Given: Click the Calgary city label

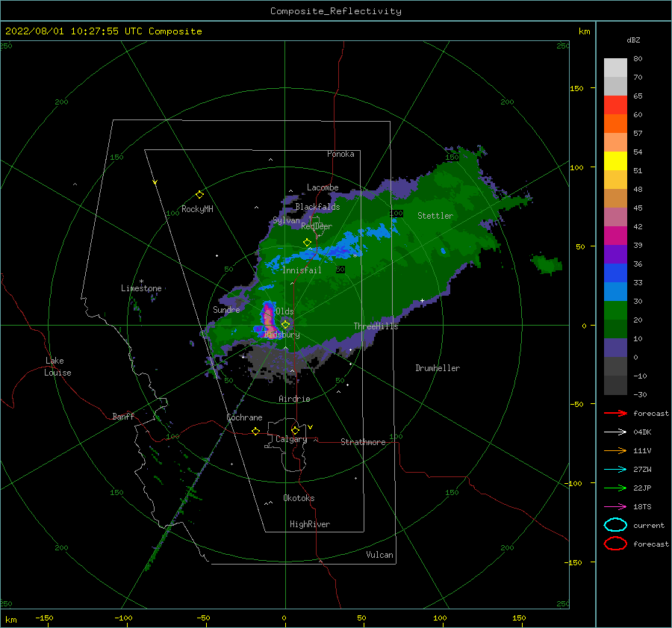Looking at the screenshot, I should (x=291, y=439).
